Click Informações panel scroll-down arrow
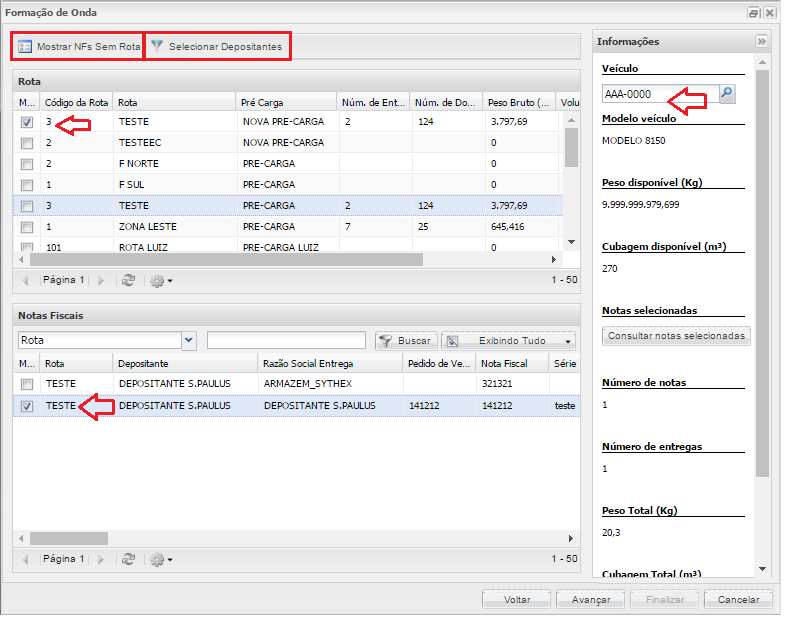785x619 pixels. click(x=762, y=568)
